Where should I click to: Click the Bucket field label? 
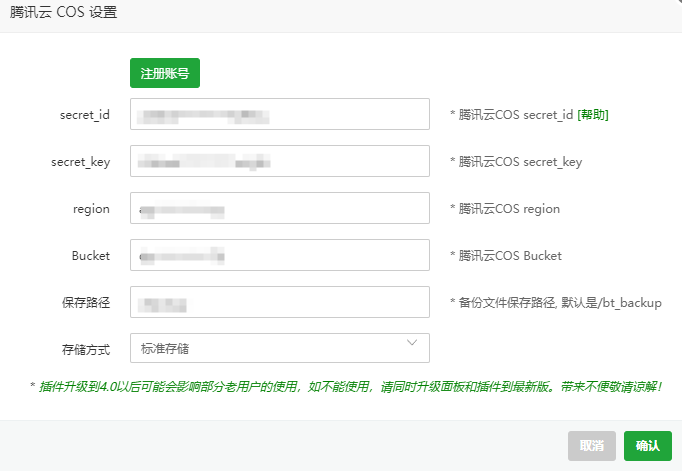tap(90, 255)
